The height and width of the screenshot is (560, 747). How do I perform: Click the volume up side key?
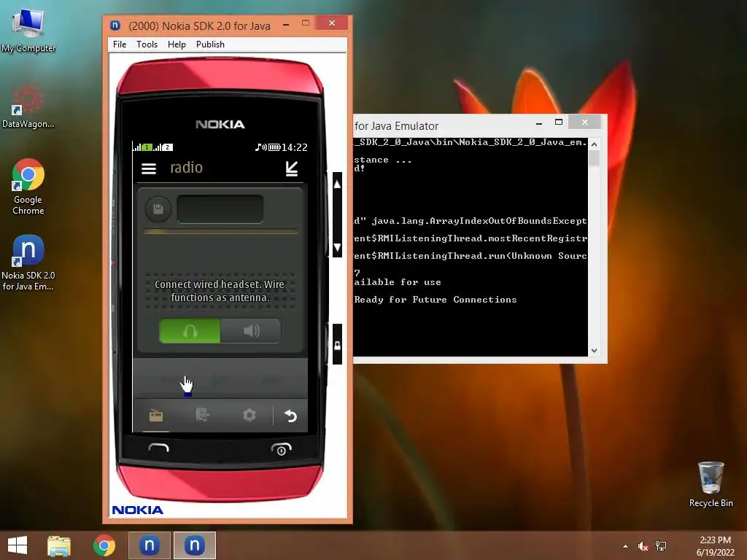pos(337,184)
